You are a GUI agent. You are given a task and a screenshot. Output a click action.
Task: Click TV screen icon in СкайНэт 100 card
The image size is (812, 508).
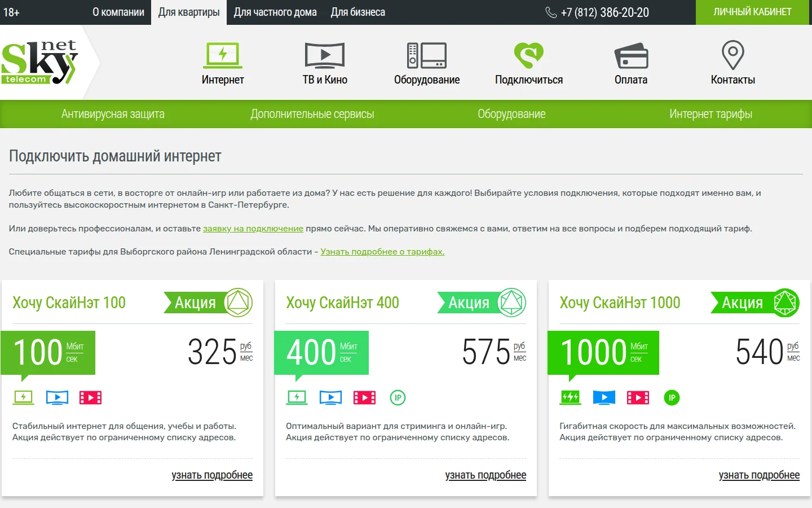coord(57,397)
